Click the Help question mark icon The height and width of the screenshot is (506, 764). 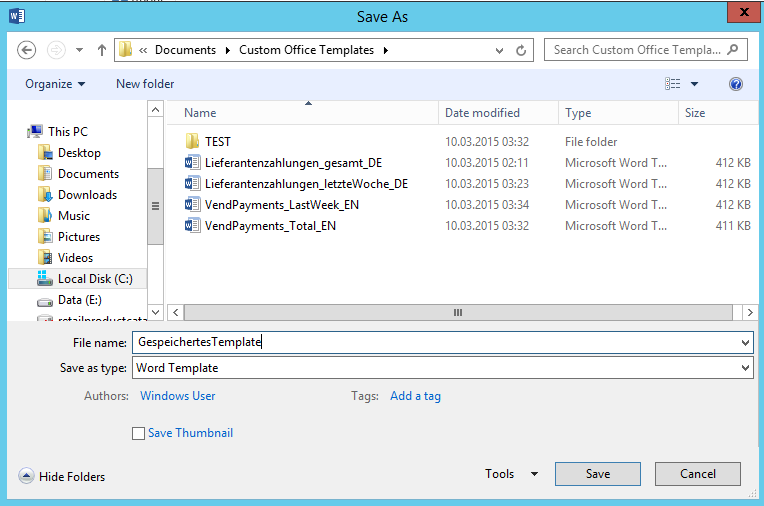coord(736,84)
